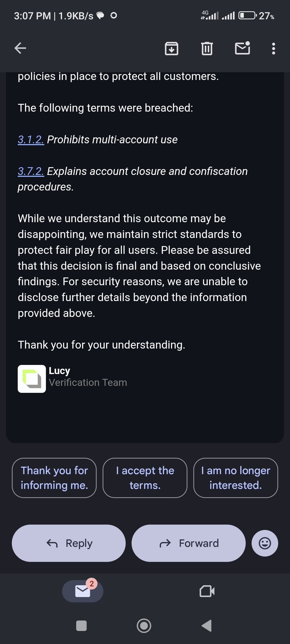Viewport: 290px width, 644px height.
Task: Go back using the top arrow
Action: coord(20,48)
